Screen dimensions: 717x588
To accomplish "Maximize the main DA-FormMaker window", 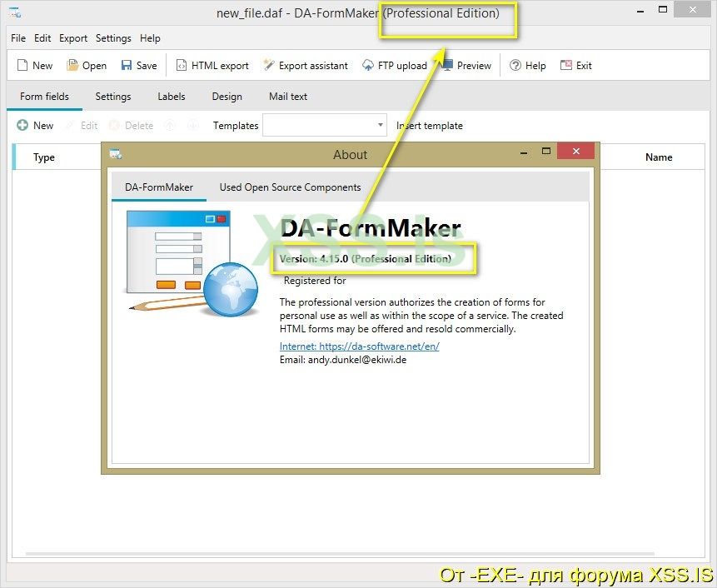I will (663, 10).
